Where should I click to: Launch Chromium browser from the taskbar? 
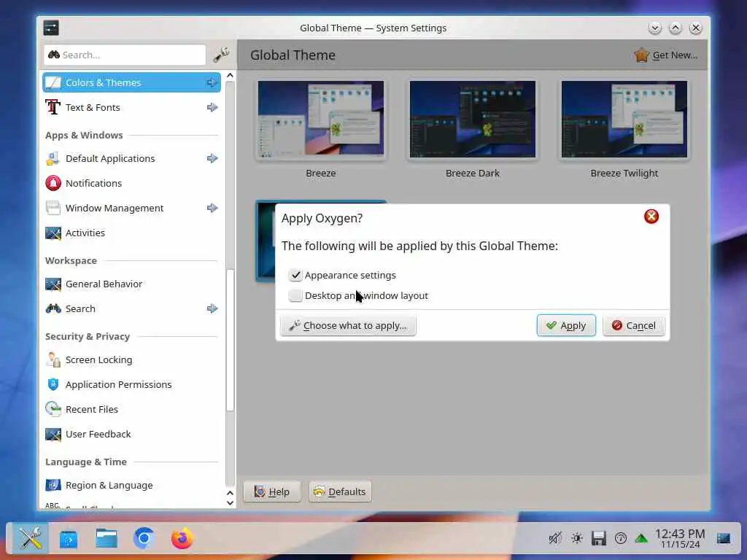point(144,539)
